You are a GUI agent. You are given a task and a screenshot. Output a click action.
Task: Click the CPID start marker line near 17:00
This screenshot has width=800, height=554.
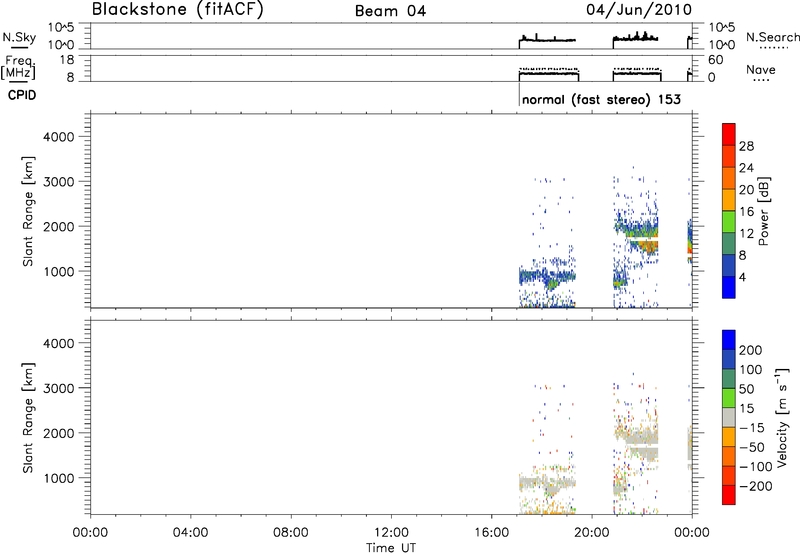(x=519, y=95)
